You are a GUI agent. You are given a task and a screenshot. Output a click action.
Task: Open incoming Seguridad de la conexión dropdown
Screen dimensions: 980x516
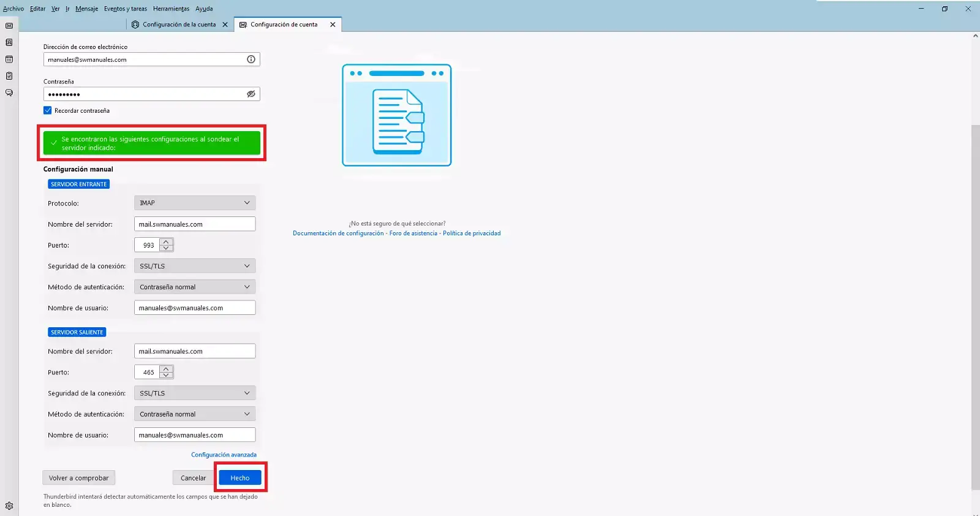tap(195, 266)
